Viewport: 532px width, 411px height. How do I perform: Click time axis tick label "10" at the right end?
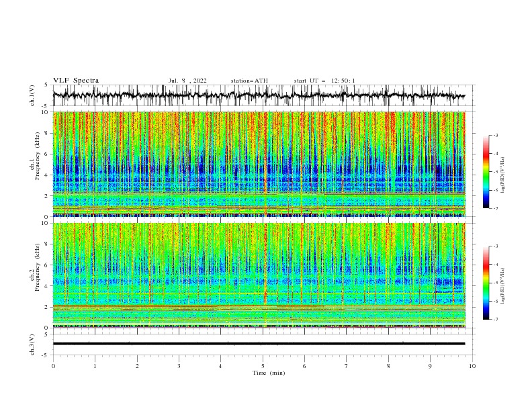coord(472,366)
